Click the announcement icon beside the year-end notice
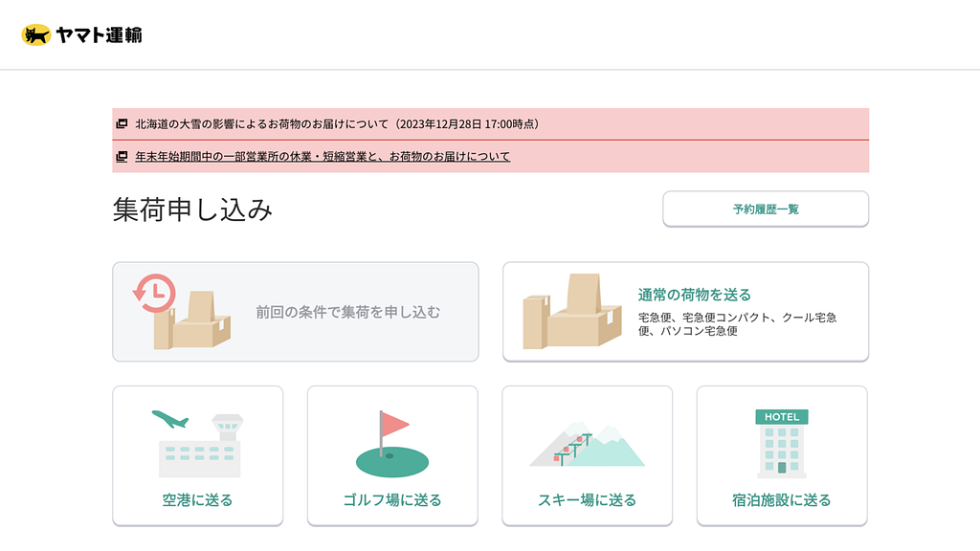The height and width of the screenshot is (551, 980). click(x=122, y=156)
